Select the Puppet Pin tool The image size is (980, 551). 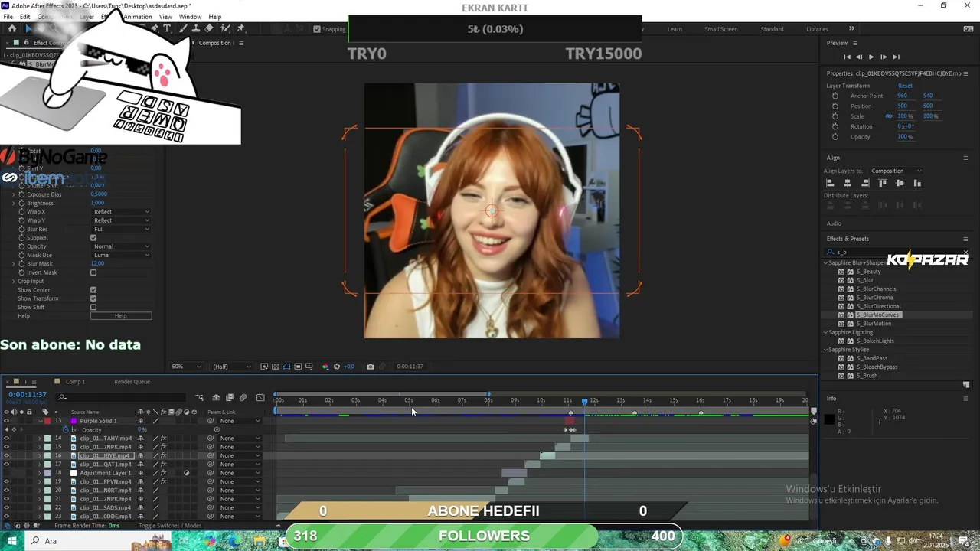pos(240,28)
